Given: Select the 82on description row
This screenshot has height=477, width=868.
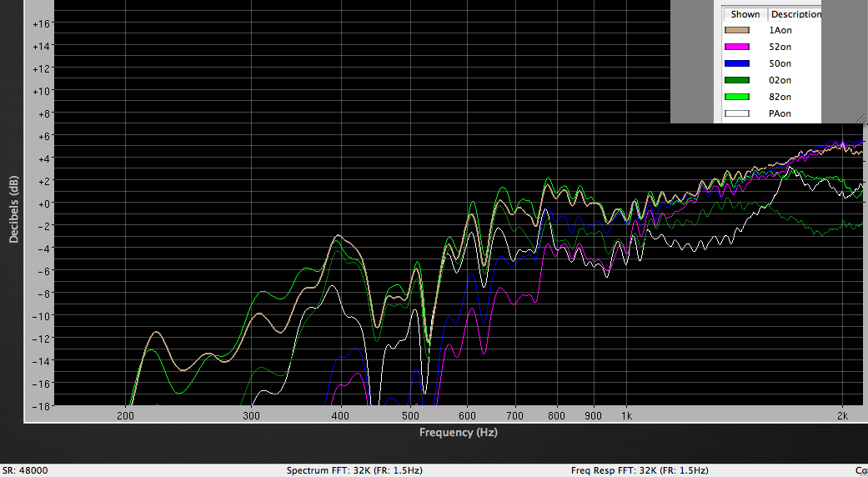Looking at the screenshot, I should point(780,97).
